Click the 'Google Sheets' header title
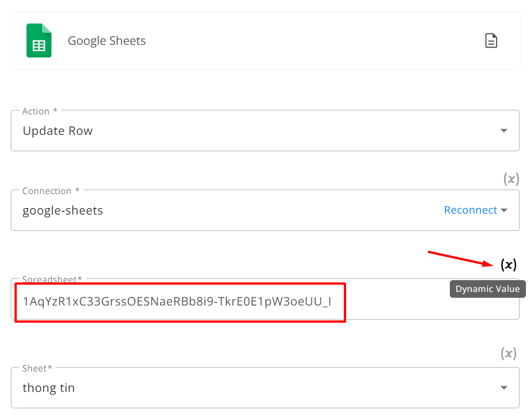Image resolution: width=530 pixels, height=420 pixels. coord(107,41)
